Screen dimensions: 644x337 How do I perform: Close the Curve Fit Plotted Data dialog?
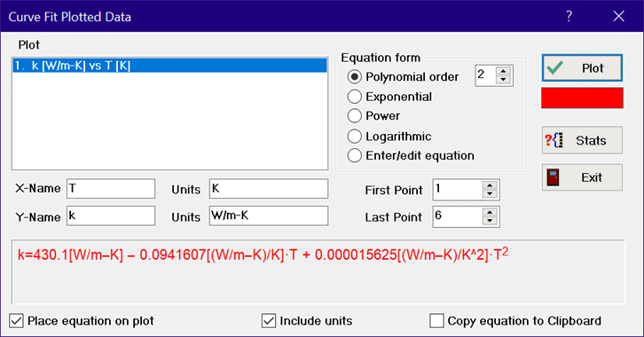618,17
